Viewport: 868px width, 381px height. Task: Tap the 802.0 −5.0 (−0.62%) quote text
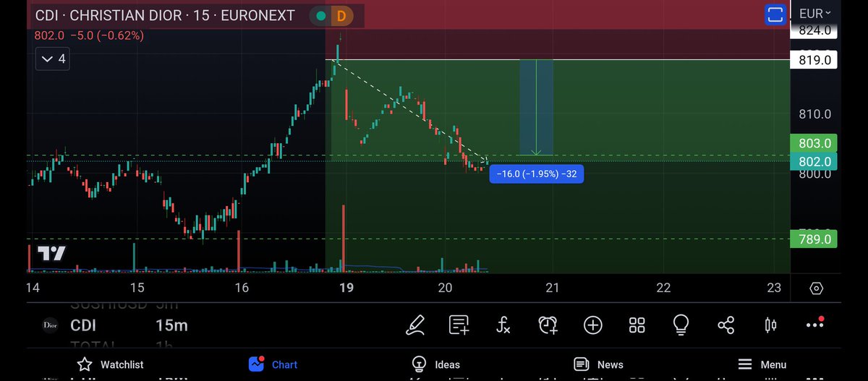[x=89, y=35]
